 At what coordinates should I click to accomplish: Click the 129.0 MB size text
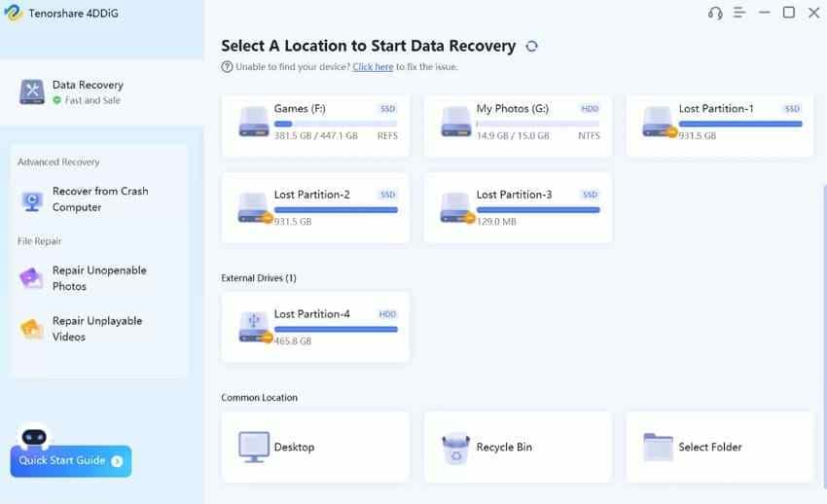click(496, 222)
